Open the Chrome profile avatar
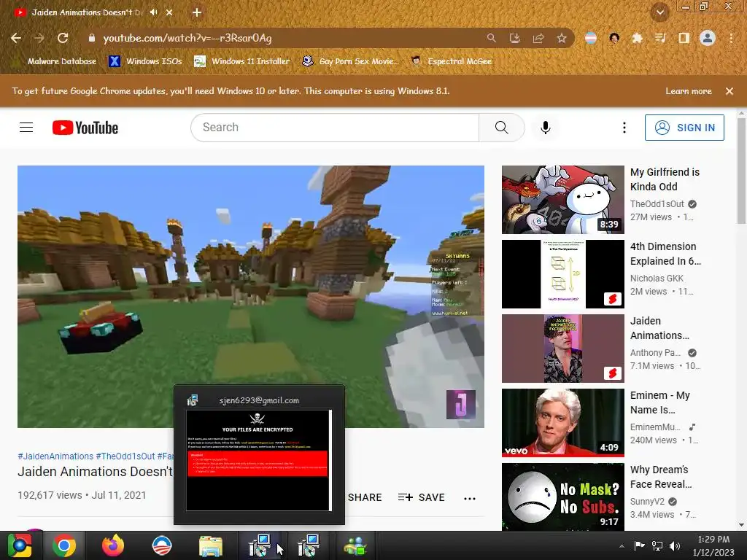 point(708,38)
